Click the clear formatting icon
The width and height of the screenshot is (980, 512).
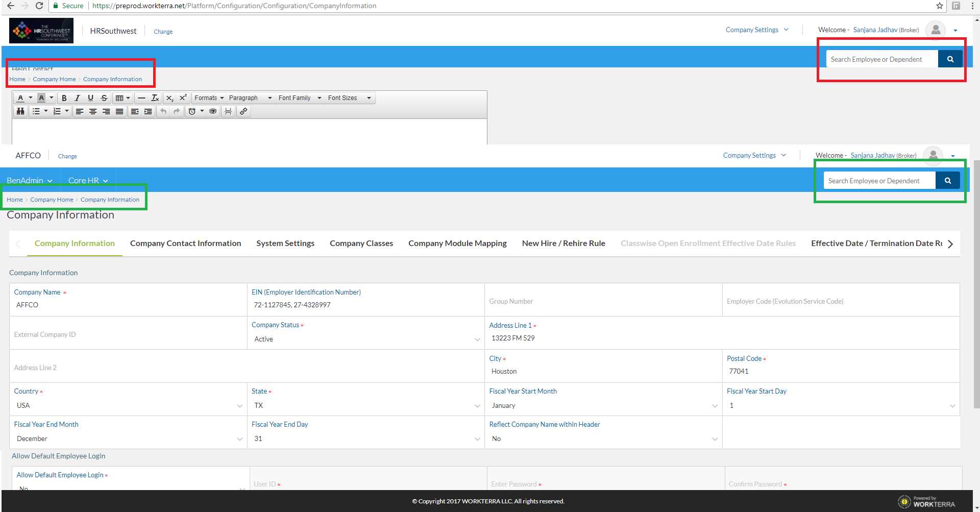pos(155,98)
